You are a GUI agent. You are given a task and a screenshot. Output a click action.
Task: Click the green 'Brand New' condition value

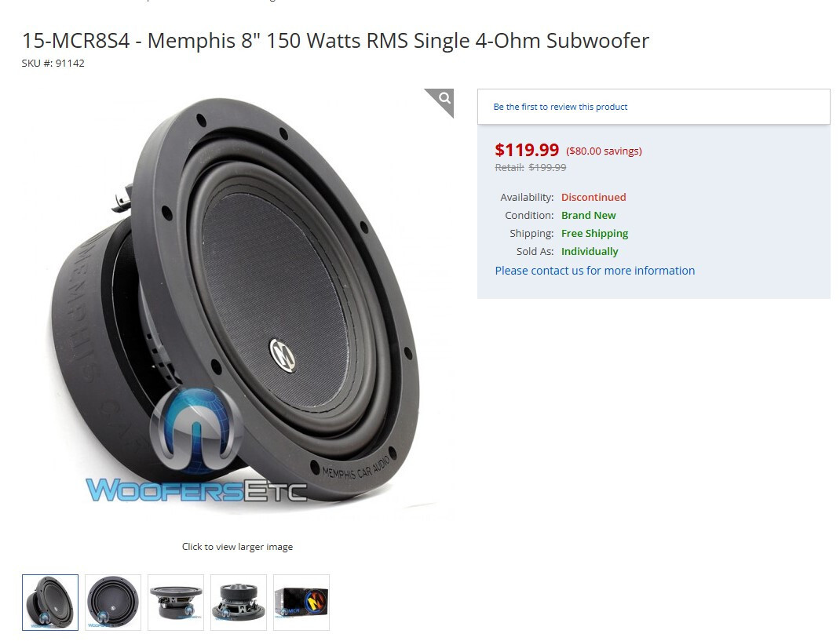pyautogui.click(x=588, y=215)
